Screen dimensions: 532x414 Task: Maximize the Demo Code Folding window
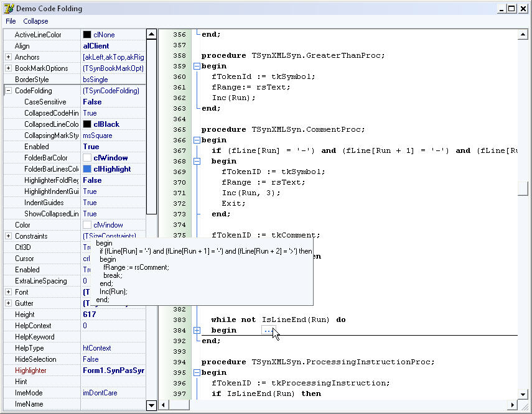[x=511, y=9]
